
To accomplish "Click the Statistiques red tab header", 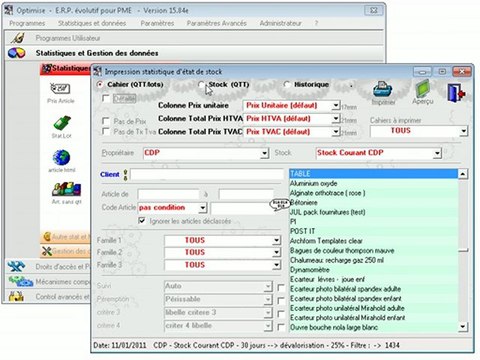I will [x=65, y=69].
